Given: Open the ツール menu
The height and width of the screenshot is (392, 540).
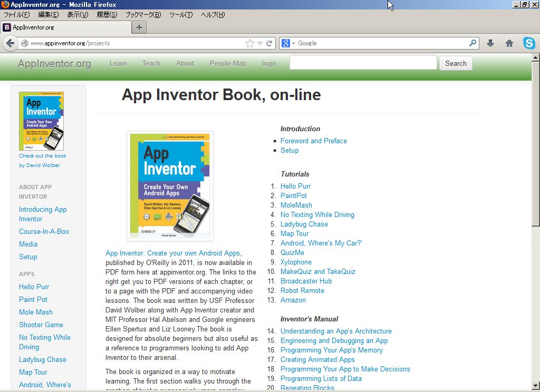Looking at the screenshot, I should [181, 15].
